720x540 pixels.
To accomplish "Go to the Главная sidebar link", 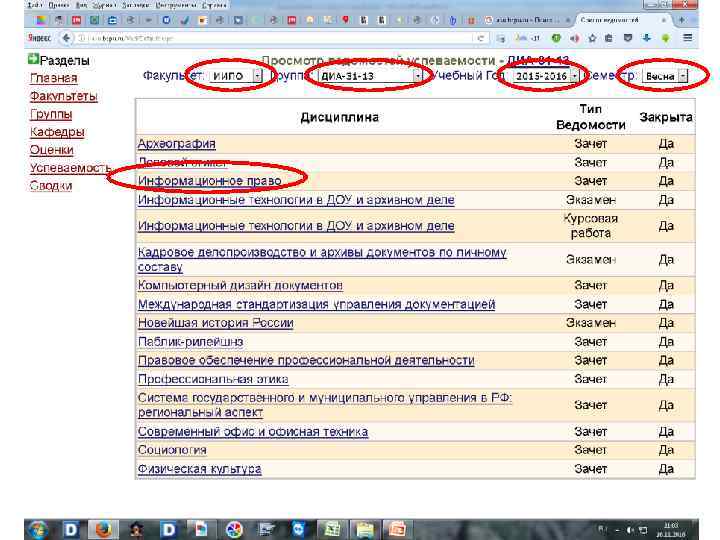I will pos(54,78).
